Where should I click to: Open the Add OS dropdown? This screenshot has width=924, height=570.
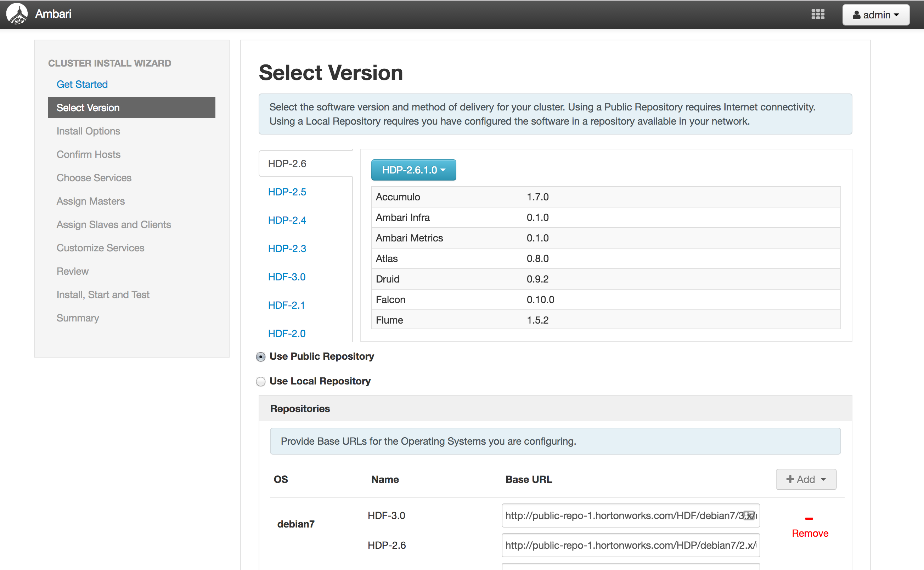coord(806,479)
